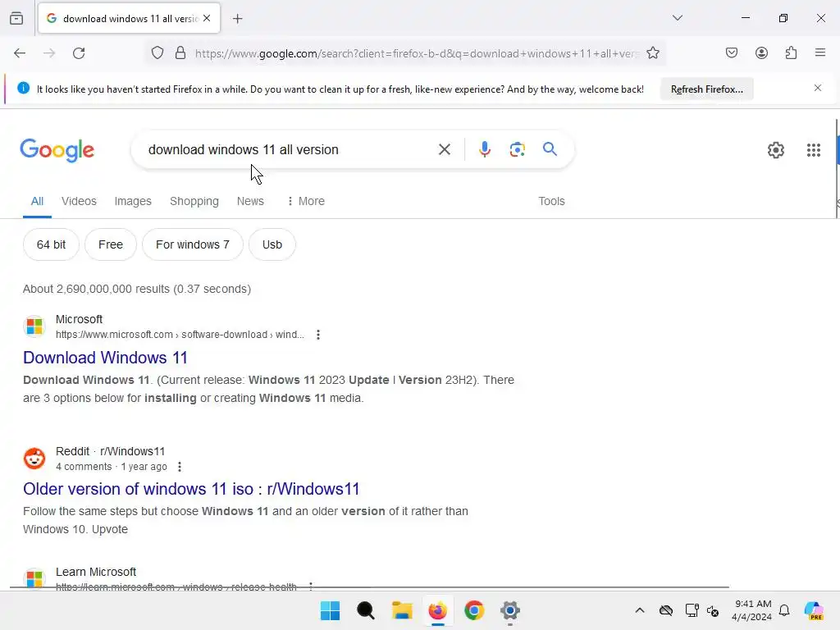This screenshot has width=840, height=630.
Task: Clear the search query with X
Action: click(444, 149)
